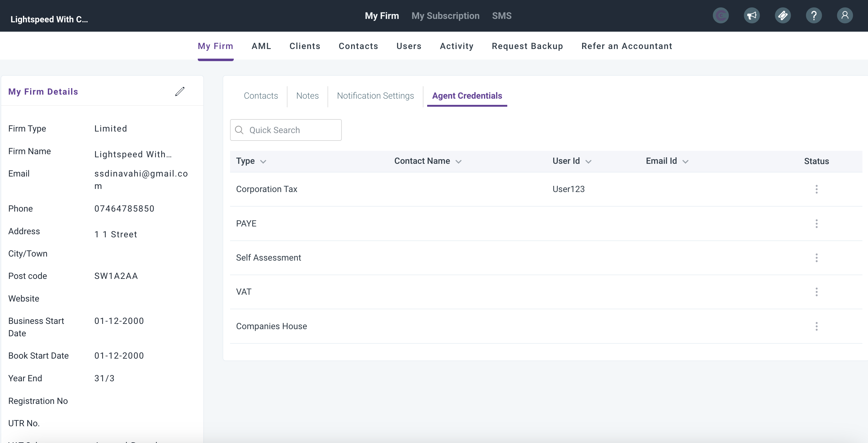Image resolution: width=868 pixels, height=443 pixels.
Task: Open the AML menu tab
Action: coord(261,46)
